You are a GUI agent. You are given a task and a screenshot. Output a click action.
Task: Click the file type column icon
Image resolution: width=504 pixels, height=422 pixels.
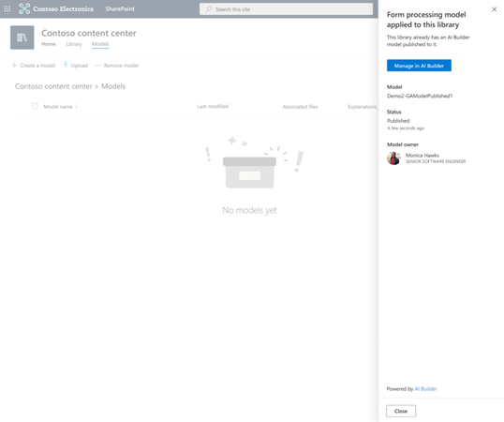(x=35, y=107)
